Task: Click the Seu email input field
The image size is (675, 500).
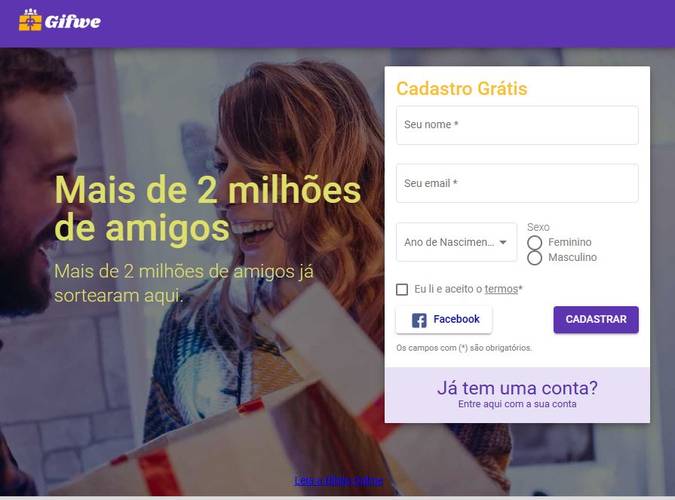Action: coord(517,183)
